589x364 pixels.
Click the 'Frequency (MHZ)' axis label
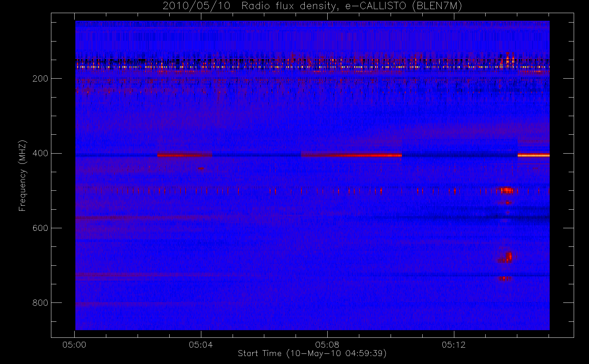point(23,175)
